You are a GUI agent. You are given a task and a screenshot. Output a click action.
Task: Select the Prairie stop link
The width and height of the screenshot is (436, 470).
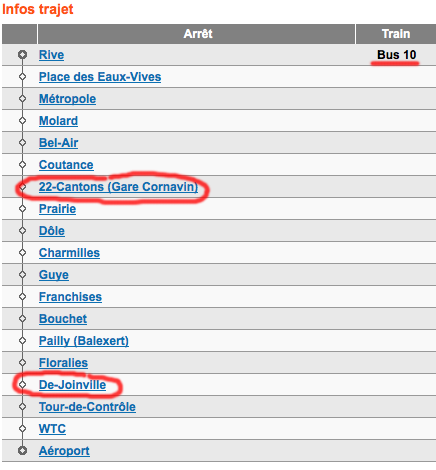click(57, 209)
